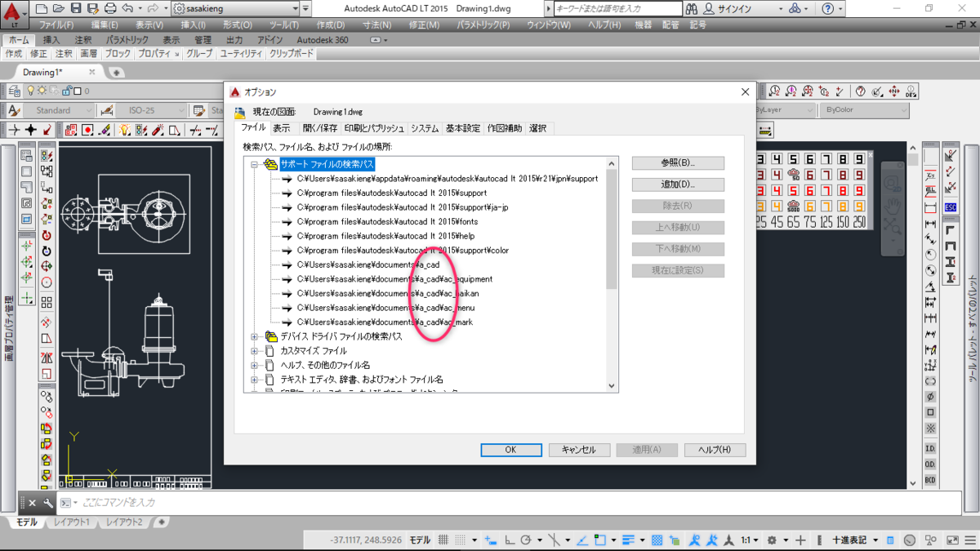Toggle the モデル model space button
The width and height of the screenshot is (980, 551).
coord(420,540)
